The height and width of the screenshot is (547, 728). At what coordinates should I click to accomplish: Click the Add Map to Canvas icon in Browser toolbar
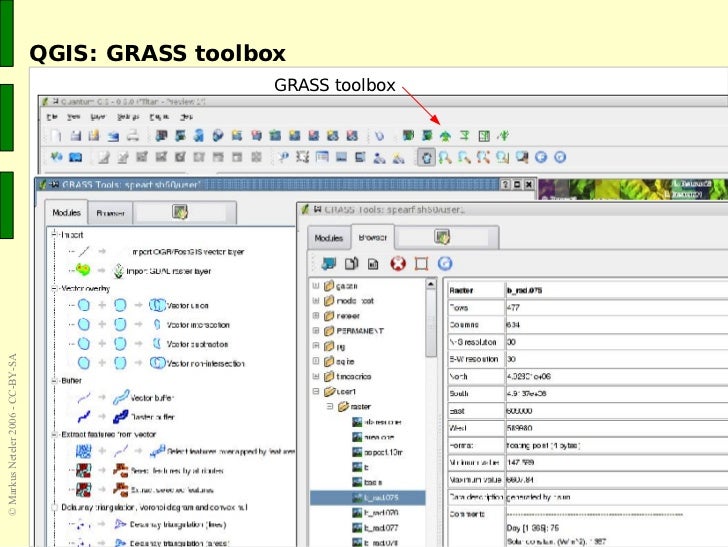coord(328,264)
